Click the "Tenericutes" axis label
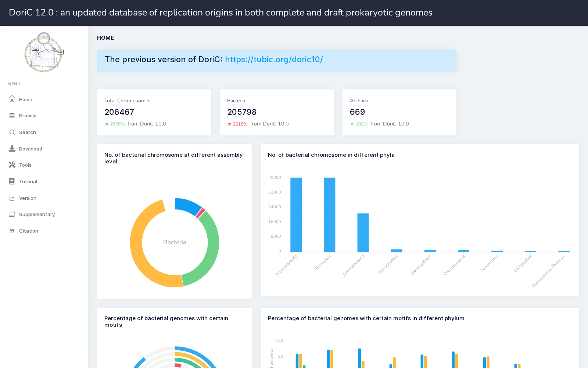Image resolution: width=588 pixels, height=368 pixels. [x=490, y=263]
